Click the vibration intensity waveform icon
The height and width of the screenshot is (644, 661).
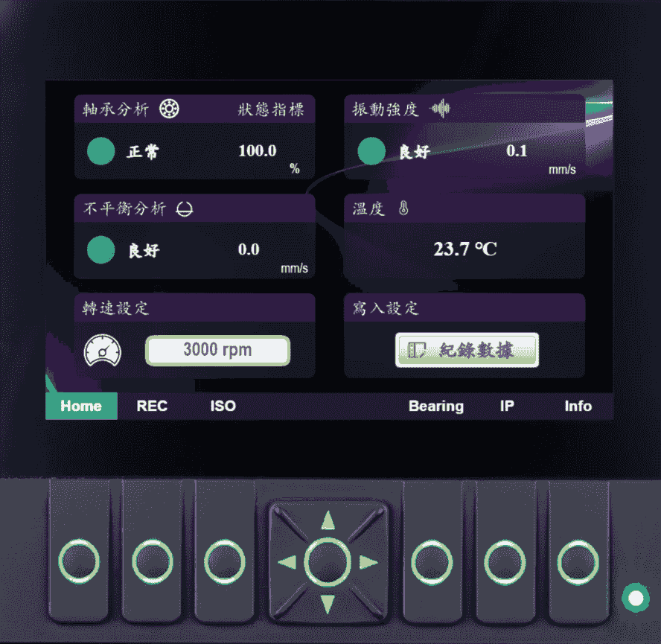441,110
